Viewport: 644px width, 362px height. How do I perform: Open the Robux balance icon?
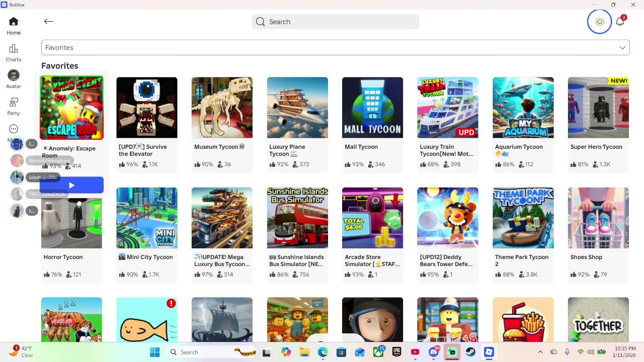click(599, 22)
